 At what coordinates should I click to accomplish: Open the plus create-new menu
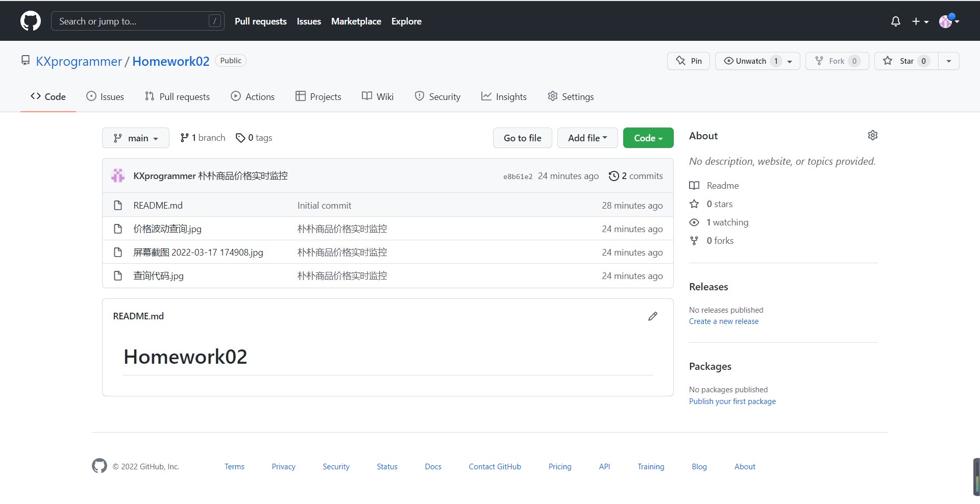[920, 21]
